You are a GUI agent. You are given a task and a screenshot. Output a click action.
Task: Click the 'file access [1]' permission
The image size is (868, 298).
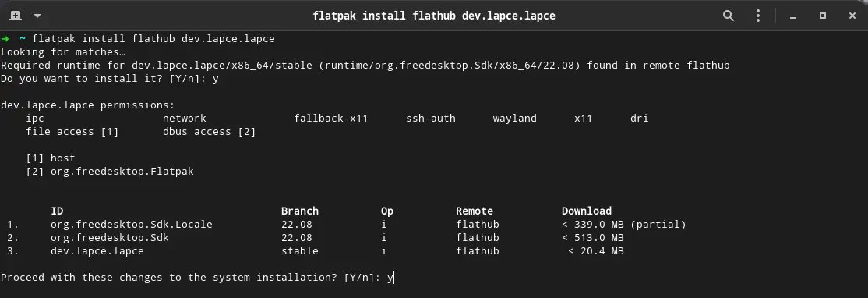(x=72, y=131)
